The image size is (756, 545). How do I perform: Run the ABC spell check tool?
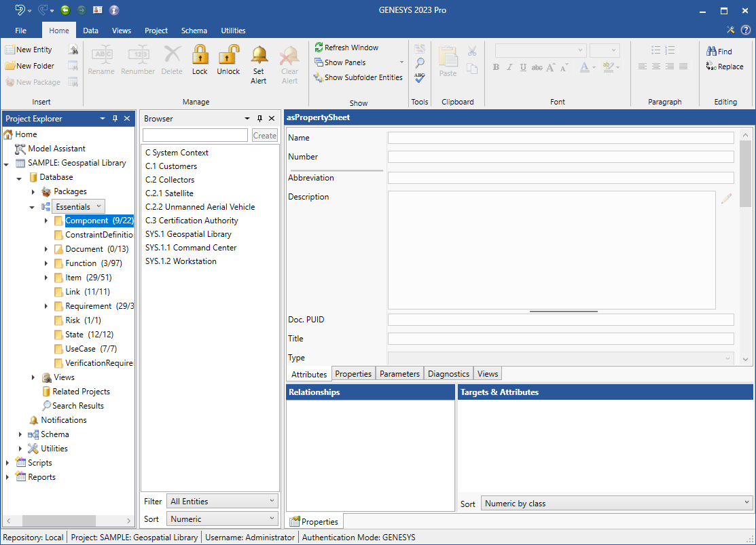pos(420,77)
